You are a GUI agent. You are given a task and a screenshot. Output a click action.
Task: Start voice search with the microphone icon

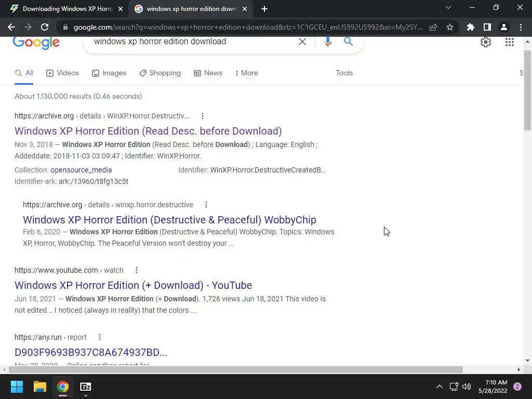pos(327,42)
